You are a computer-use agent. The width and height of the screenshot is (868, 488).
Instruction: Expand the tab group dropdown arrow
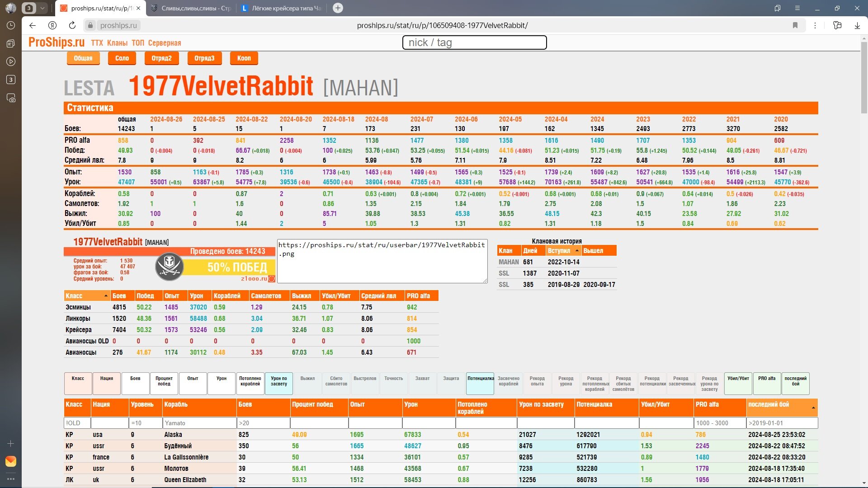(x=42, y=8)
